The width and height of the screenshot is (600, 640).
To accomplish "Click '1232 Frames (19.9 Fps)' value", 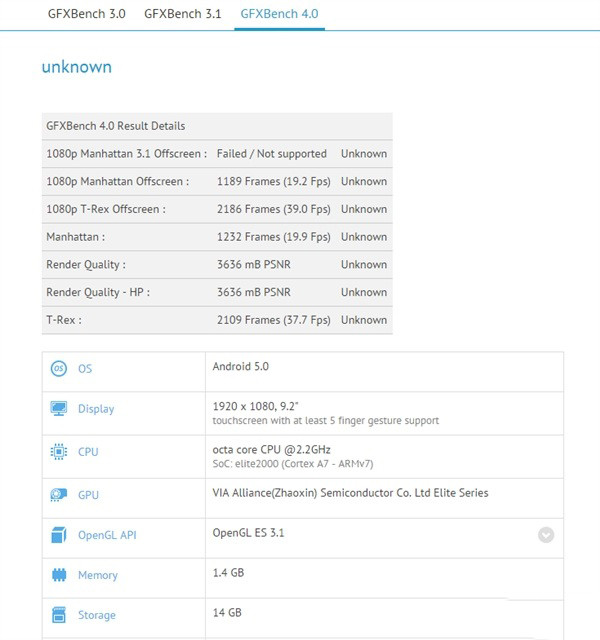I will click(273, 237).
